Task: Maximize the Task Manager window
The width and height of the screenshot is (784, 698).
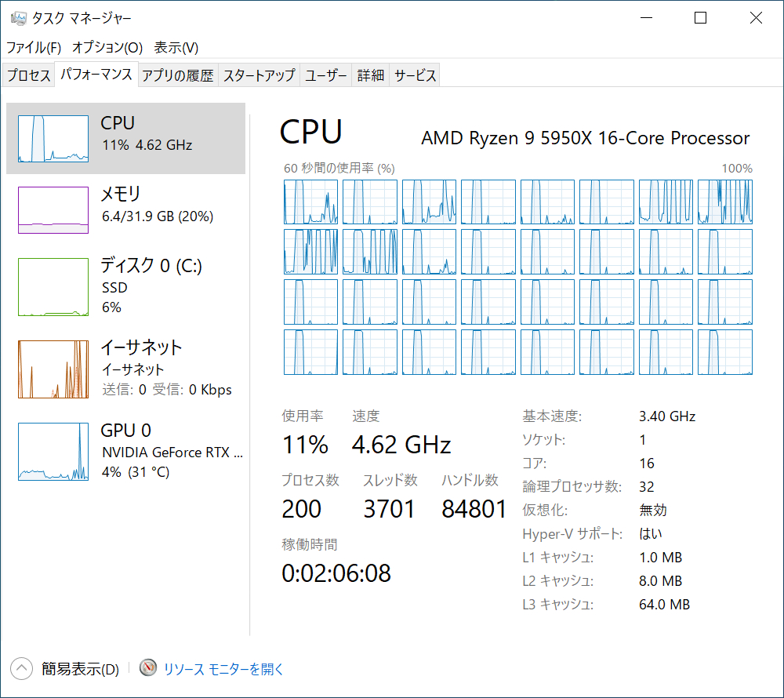Action: click(x=700, y=18)
